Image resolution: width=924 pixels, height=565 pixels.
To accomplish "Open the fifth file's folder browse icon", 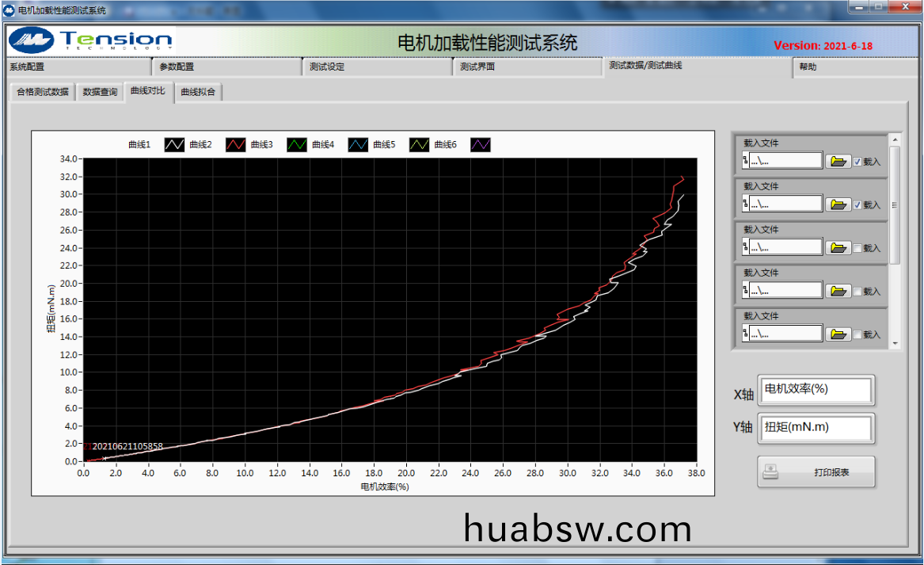I will tap(838, 334).
